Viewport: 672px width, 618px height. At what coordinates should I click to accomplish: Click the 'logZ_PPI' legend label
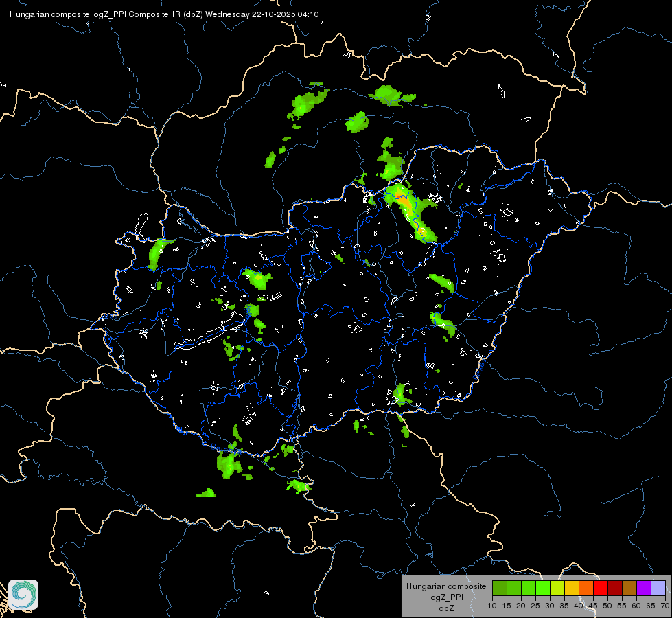coord(446,597)
